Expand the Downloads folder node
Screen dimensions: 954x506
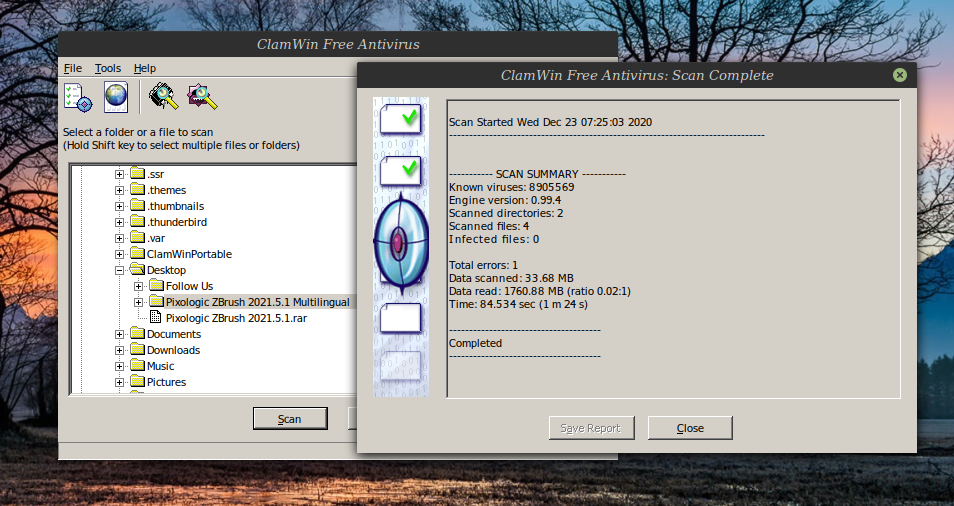[119, 350]
